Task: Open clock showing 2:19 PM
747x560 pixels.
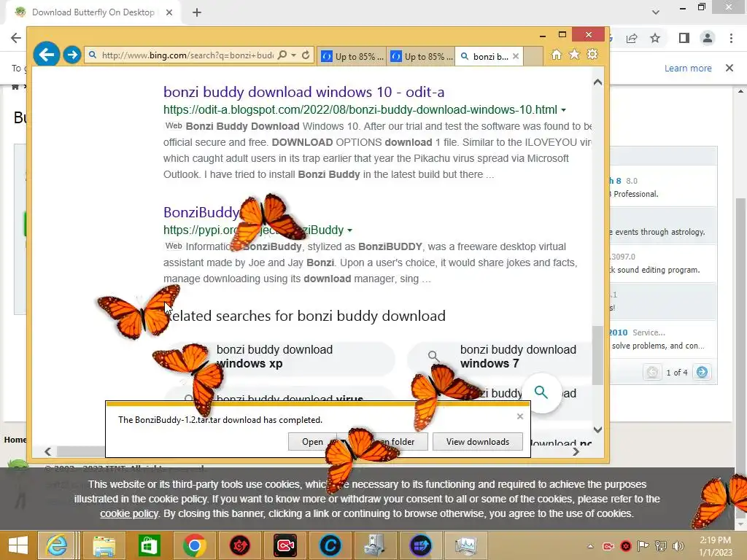Action: [715, 546]
